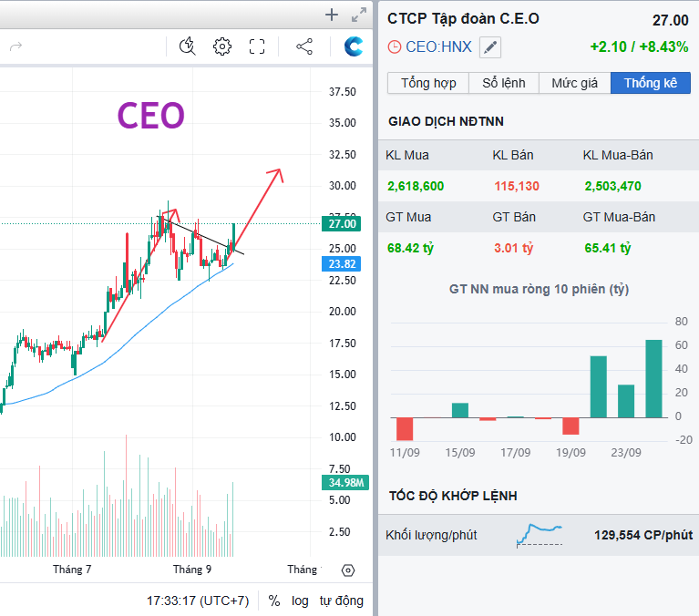The image size is (699, 616).
Task: Click the quick search lightning icon
Action: [x=188, y=46]
